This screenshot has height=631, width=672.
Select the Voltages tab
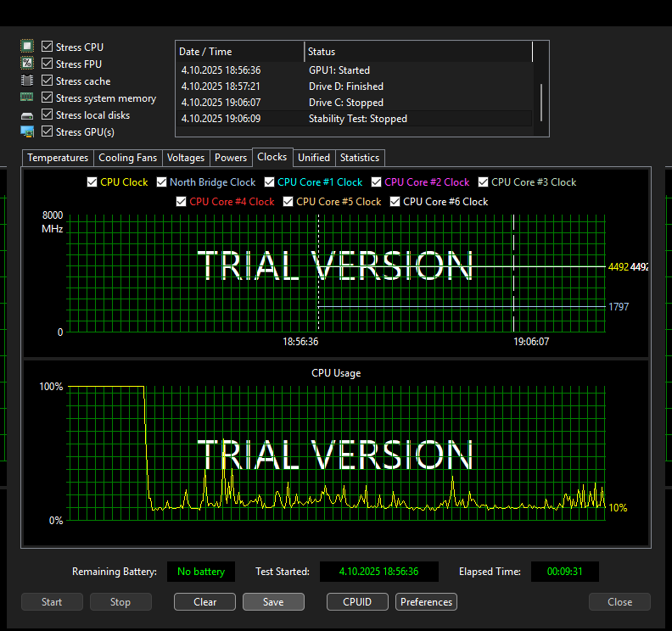pyautogui.click(x=186, y=158)
